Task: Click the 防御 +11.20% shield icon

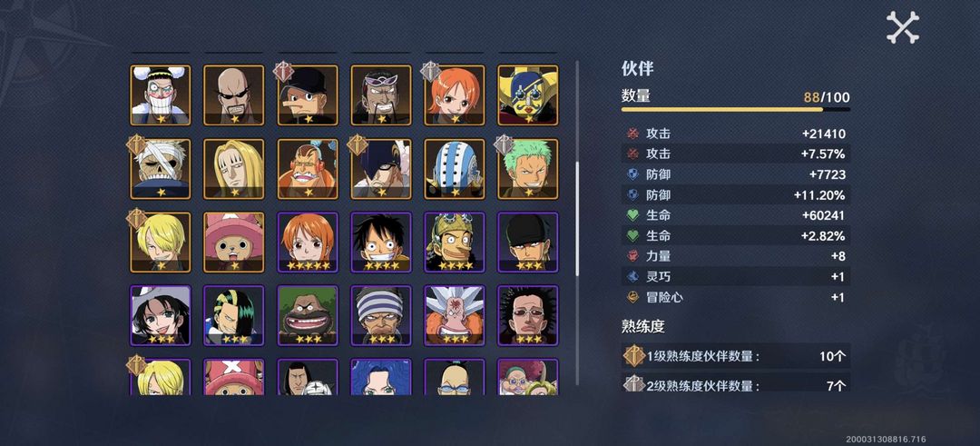Action: pos(632,194)
